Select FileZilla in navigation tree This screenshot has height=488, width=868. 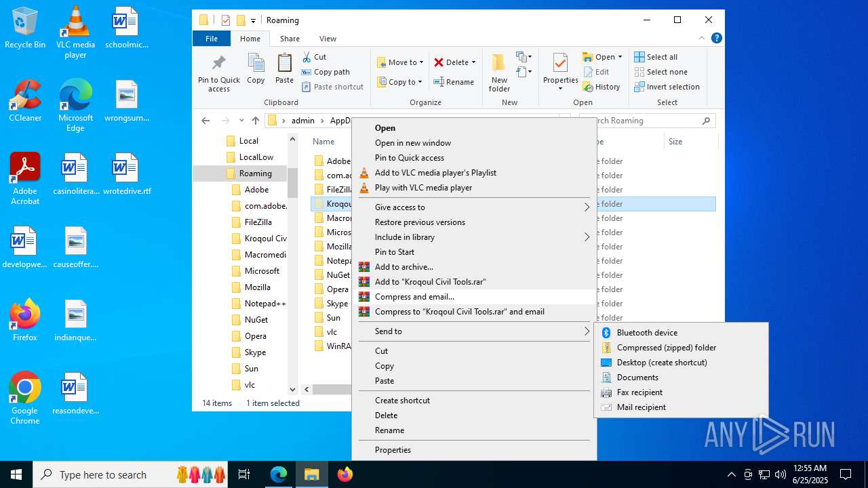click(x=258, y=222)
